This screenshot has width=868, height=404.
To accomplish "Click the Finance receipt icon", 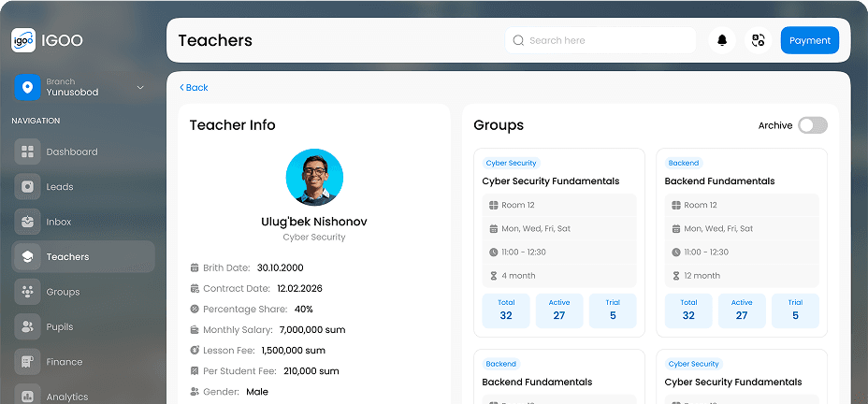I will (27, 362).
